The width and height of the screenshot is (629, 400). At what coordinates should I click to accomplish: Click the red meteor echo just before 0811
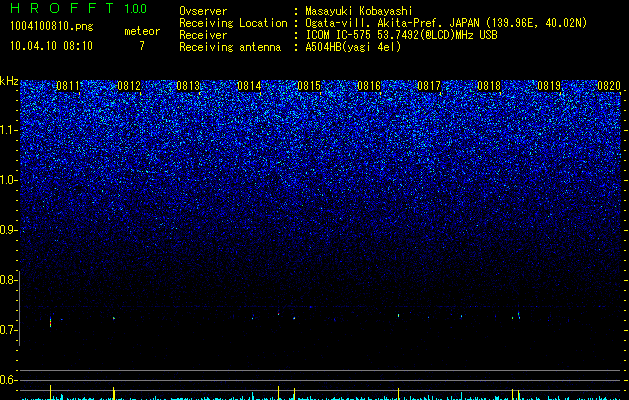[x=51, y=322]
